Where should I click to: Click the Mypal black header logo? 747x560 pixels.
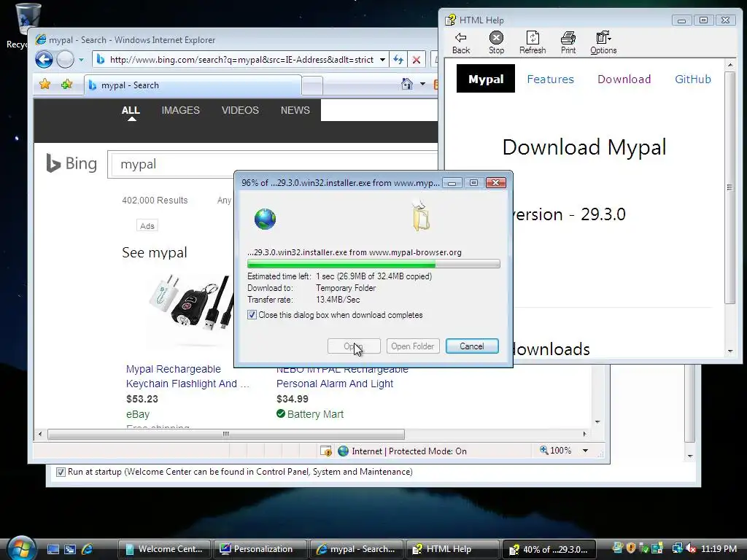[x=485, y=79]
